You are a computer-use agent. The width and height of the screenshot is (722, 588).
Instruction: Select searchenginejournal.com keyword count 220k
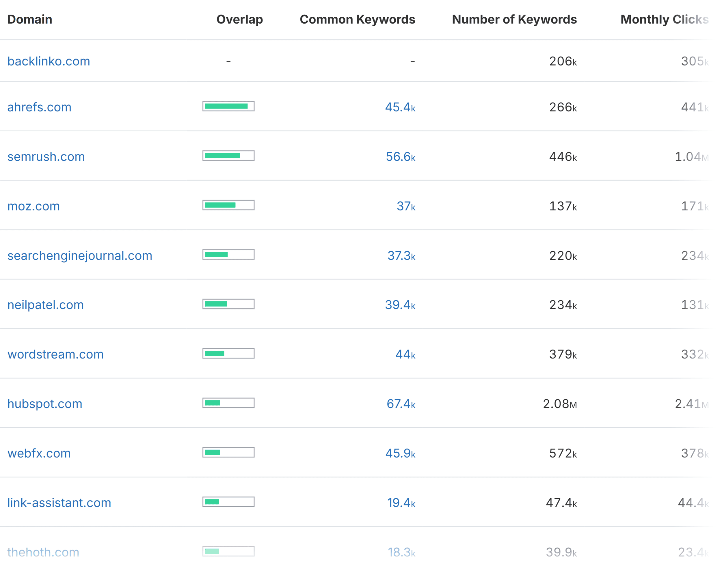(563, 255)
